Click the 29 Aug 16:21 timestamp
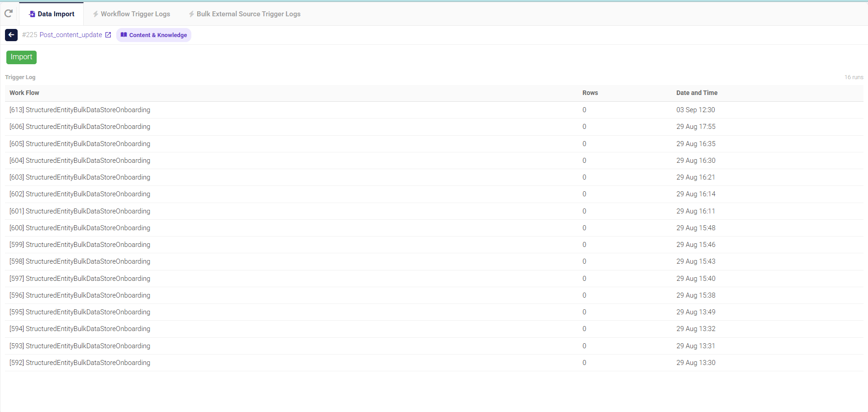Screen dimensions: 868x412 [696, 177]
